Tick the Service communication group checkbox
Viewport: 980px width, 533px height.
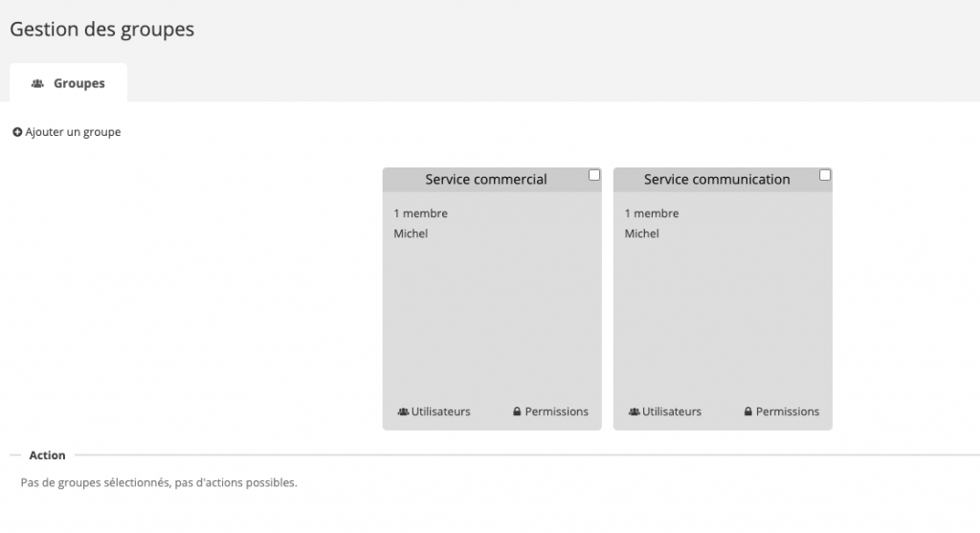[x=825, y=175]
